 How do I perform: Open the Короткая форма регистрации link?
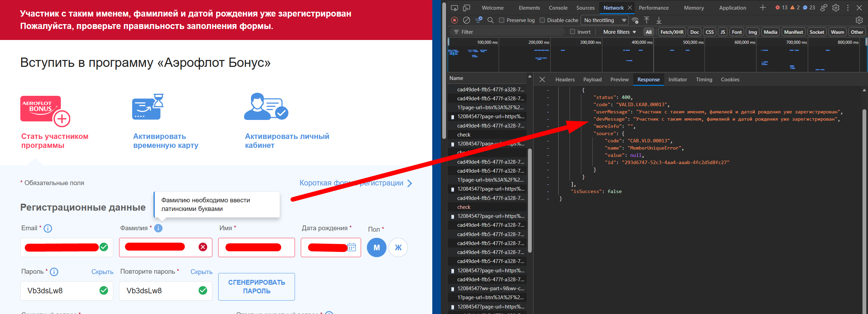356,183
